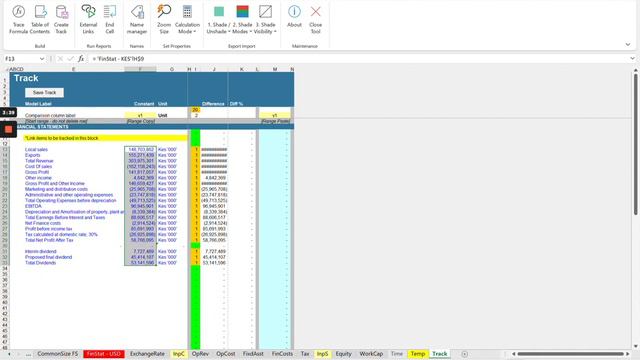The width and height of the screenshot is (640, 360).
Task: Open the Name Box dropdown arrow
Action: click(42, 59)
